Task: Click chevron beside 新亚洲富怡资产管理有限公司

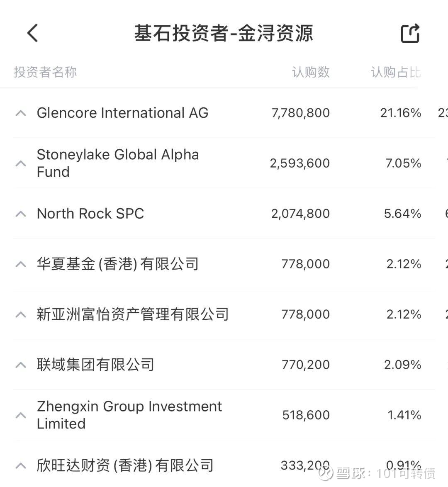Action: click(21, 315)
